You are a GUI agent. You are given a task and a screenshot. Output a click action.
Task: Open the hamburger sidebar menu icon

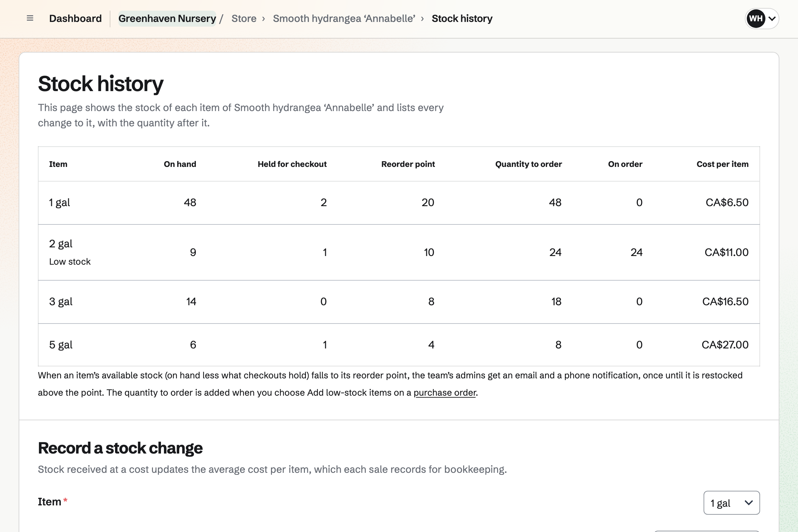pyautogui.click(x=30, y=18)
